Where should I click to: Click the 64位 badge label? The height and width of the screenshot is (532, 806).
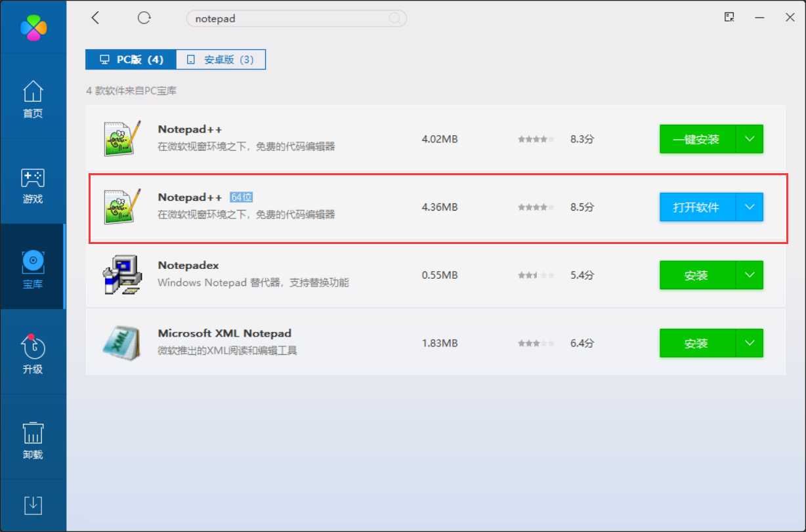242,197
